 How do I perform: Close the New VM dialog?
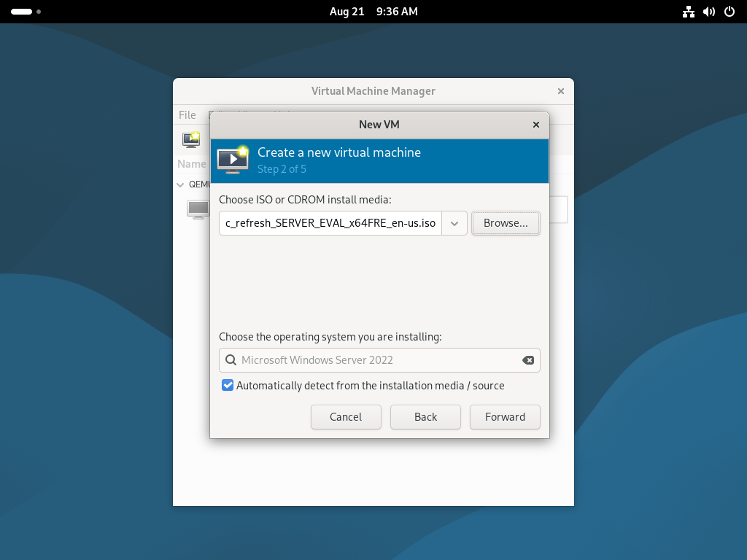[x=536, y=125]
